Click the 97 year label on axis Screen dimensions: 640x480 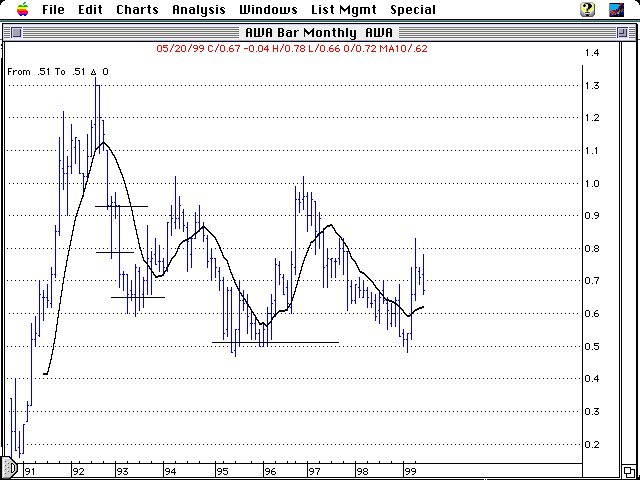pos(314,471)
